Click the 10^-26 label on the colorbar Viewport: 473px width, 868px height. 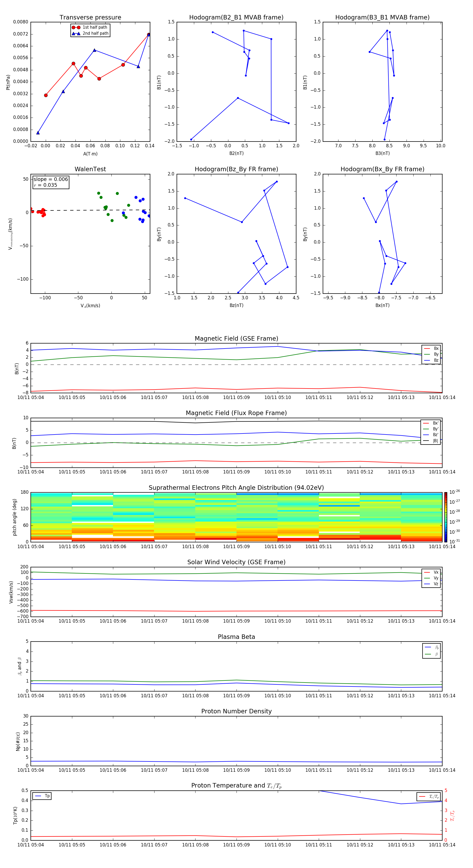coord(455,492)
